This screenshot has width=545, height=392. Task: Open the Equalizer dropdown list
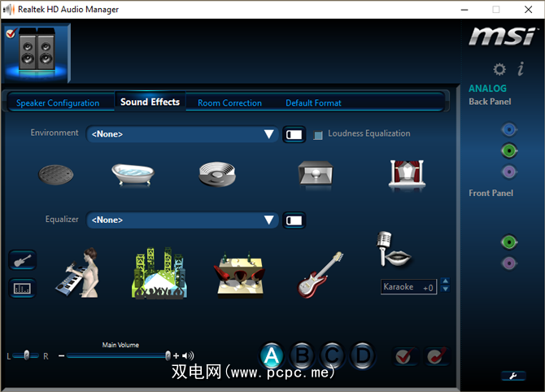click(182, 220)
